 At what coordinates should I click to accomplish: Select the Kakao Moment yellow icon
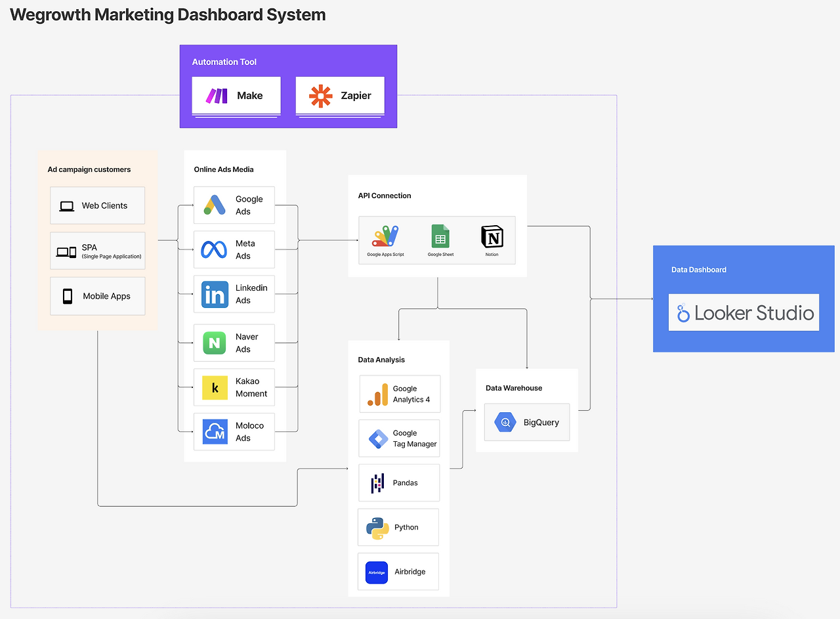point(215,387)
